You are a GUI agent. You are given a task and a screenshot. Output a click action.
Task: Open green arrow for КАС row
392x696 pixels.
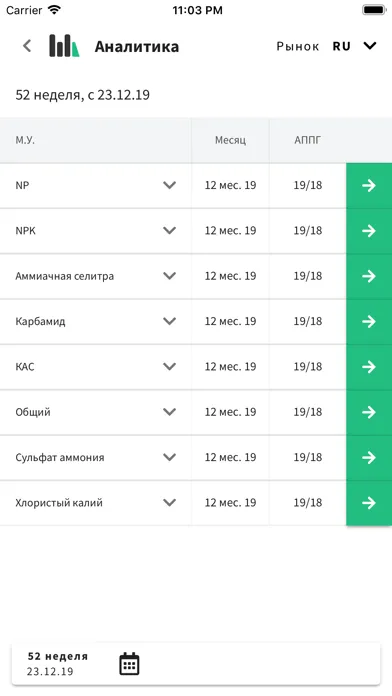point(369,367)
